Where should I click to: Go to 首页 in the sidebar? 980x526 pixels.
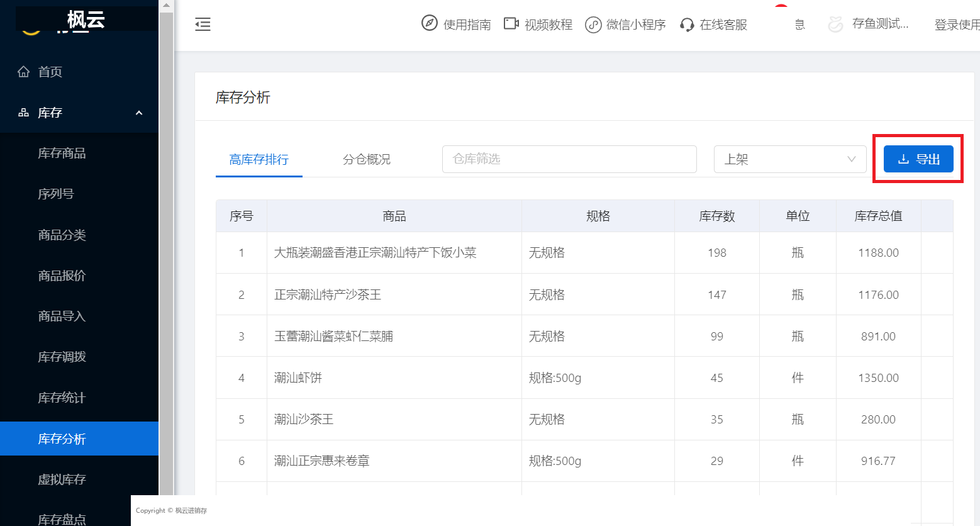[79, 72]
